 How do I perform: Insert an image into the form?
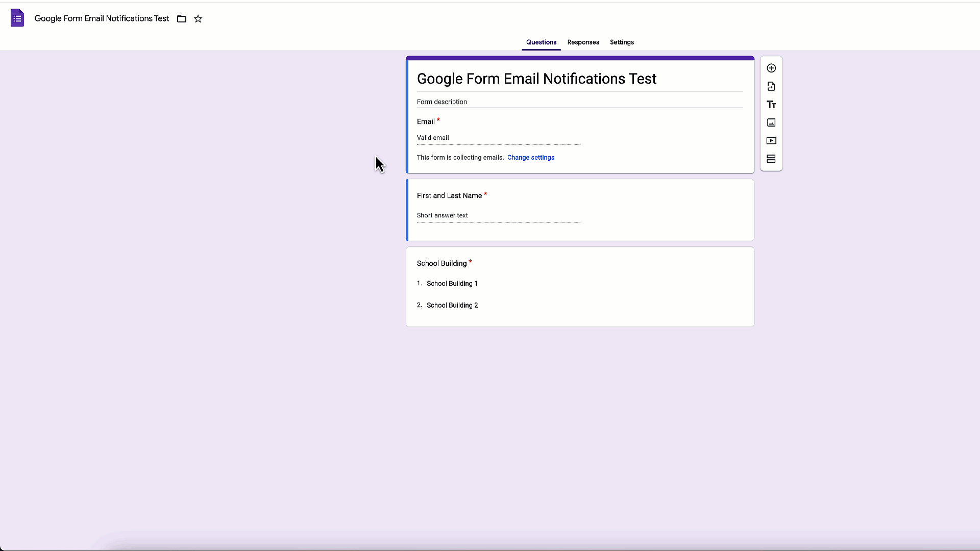(771, 122)
